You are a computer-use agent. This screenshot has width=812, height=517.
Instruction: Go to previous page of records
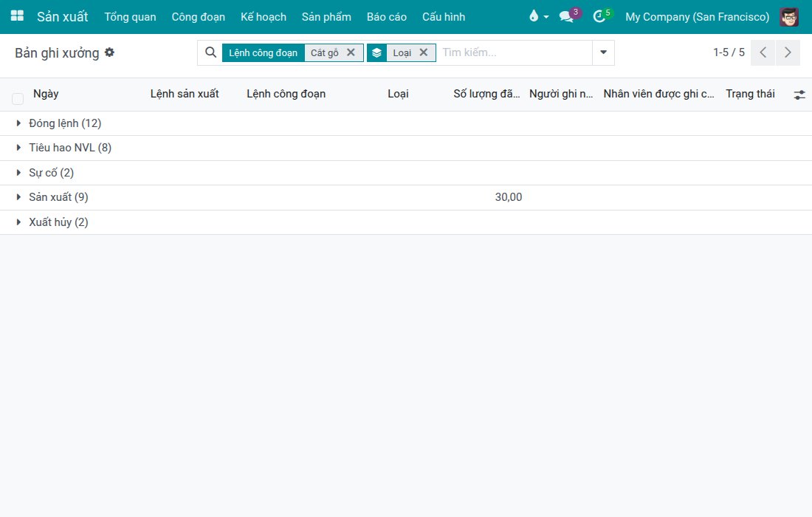pos(763,52)
